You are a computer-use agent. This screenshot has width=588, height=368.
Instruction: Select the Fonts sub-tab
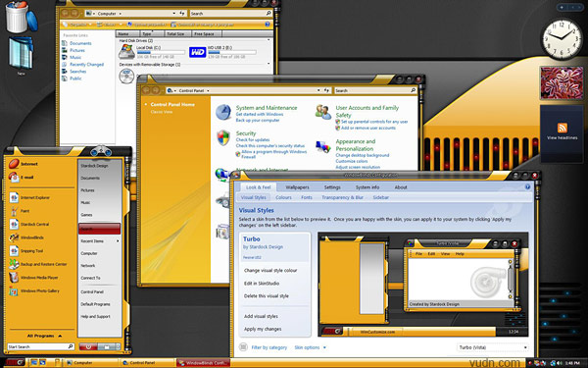307,197
